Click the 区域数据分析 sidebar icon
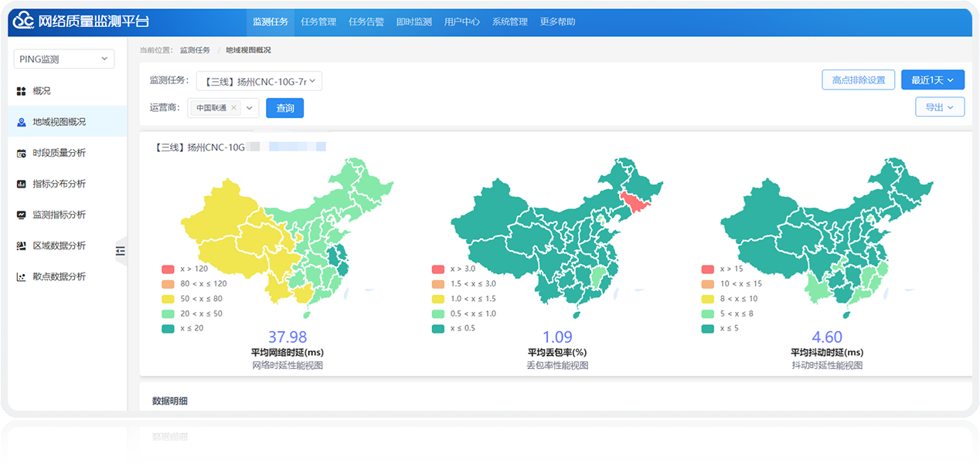The height and width of the screenshot is (464, 980). coord(22,246)
